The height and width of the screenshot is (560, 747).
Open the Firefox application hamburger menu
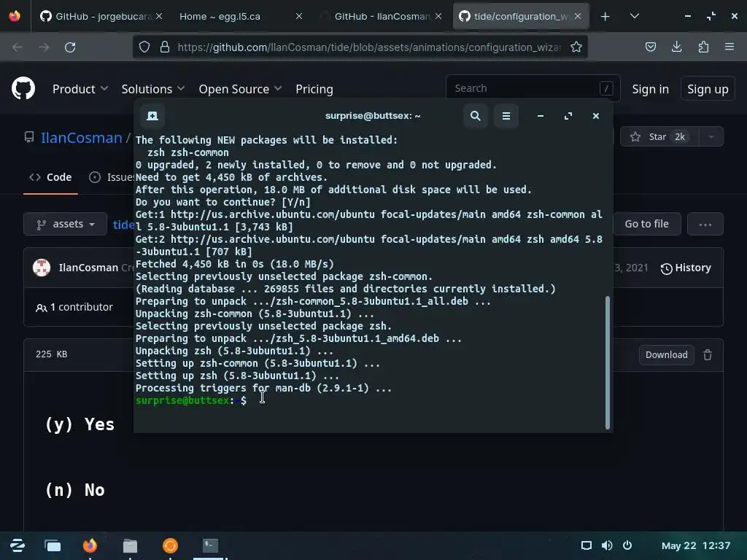[x=729, y=47]
